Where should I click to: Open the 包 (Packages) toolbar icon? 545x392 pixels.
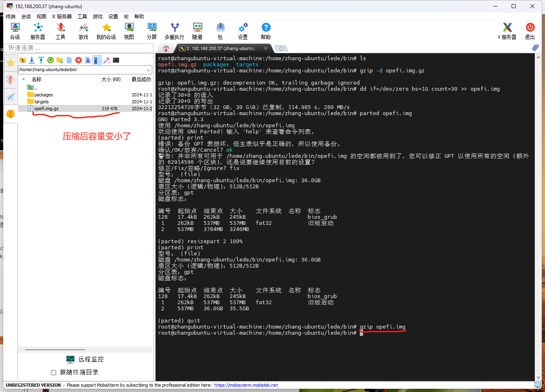click(220, 31)
